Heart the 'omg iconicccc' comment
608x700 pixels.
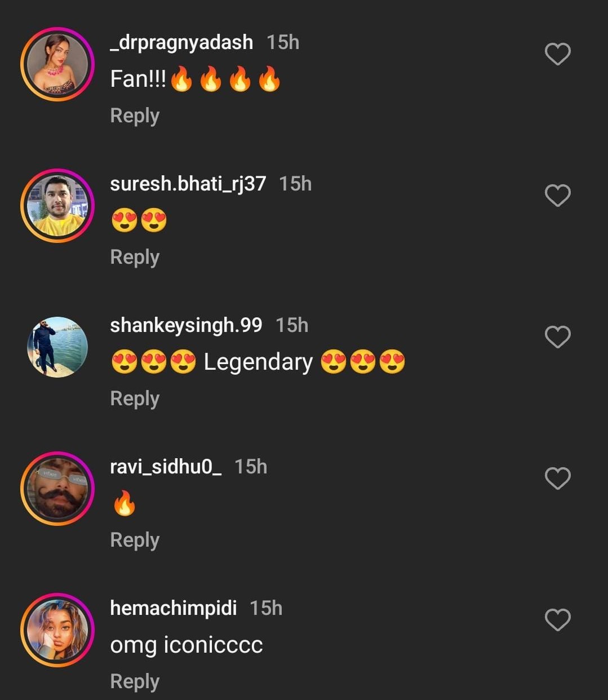click(557, 620)
